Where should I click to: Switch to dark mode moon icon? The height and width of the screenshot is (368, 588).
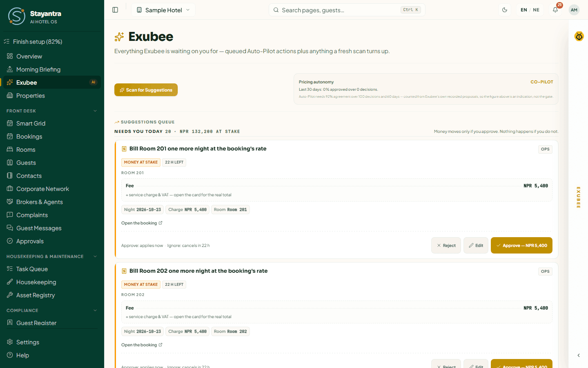click(x=505, y=10)
